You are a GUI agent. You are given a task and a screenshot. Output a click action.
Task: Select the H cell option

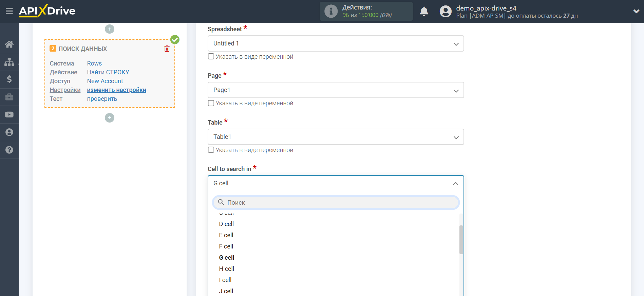(226, 269)
